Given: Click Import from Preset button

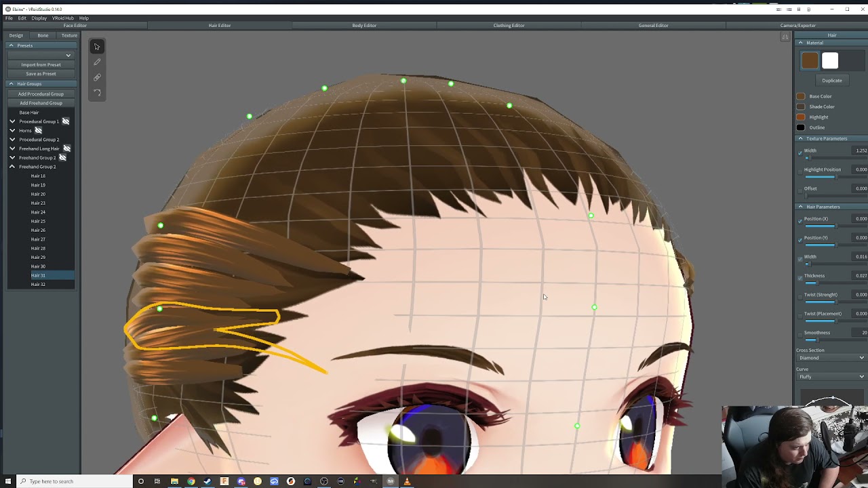Looking at the screenshot, I should (41, 65).
